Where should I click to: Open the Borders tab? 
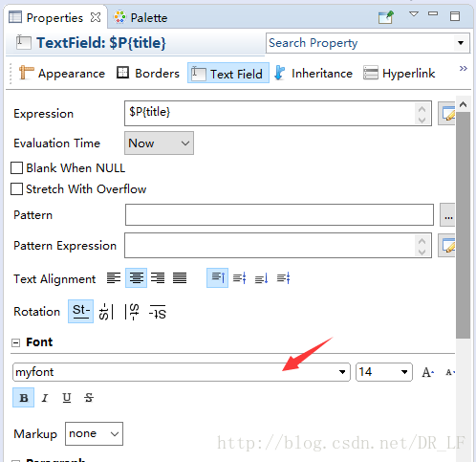pos(148,74)
